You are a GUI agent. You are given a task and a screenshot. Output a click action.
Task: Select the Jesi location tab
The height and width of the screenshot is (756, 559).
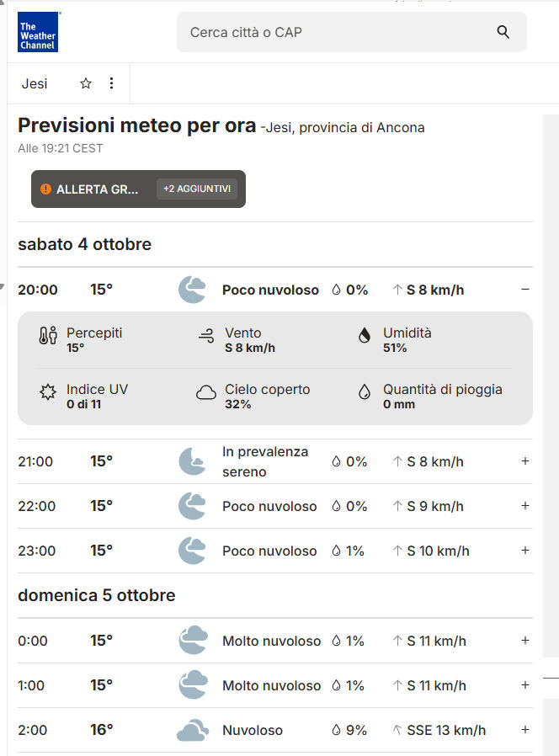coord(35,83)
